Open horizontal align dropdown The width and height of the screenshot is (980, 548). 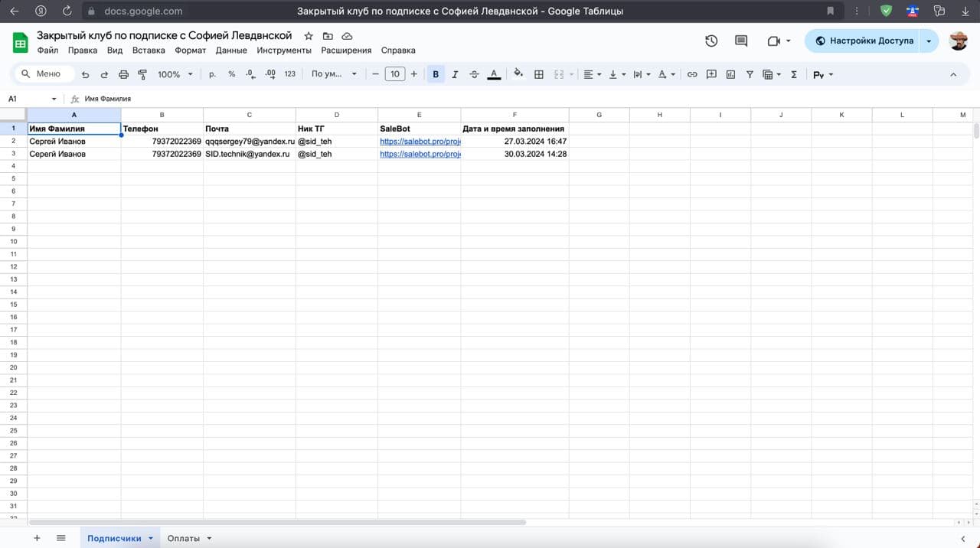pos(593,74)
